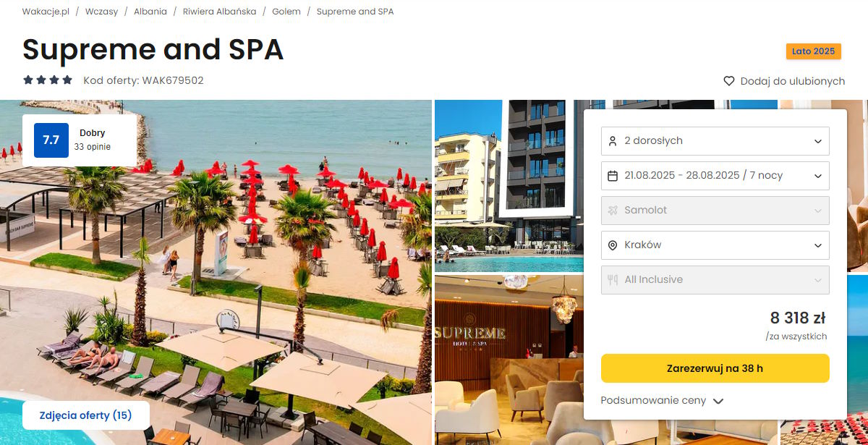Expand the travel dates selector
Viewport: 868px width, 445px height.
[x=715, y=175]
